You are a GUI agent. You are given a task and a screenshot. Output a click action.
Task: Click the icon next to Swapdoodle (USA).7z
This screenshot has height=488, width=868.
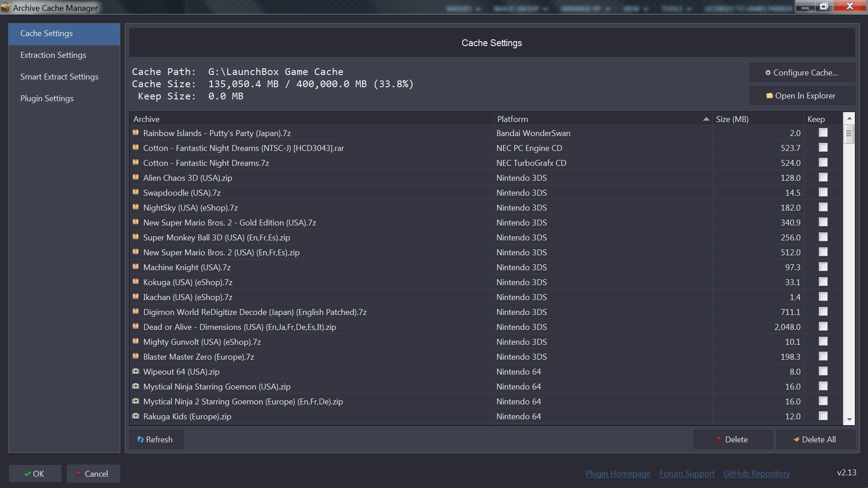pos(136,192)
